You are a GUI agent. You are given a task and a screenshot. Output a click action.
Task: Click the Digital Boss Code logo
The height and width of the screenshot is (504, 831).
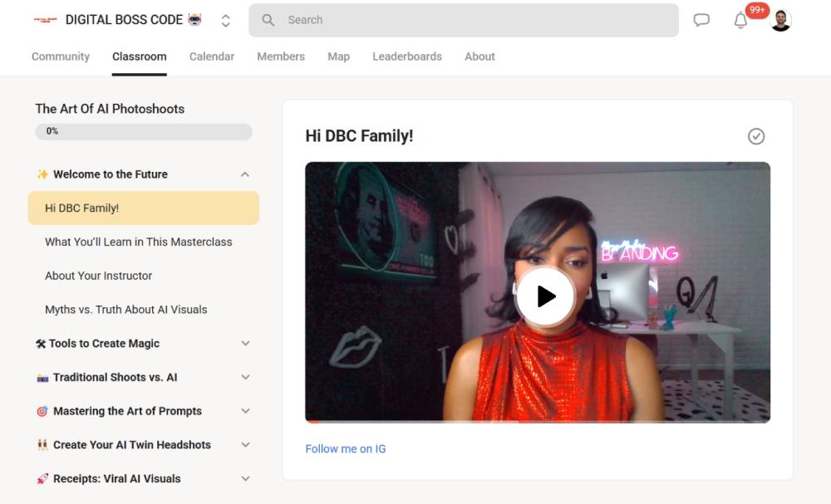pyautogui.click(x=45, y=20)
